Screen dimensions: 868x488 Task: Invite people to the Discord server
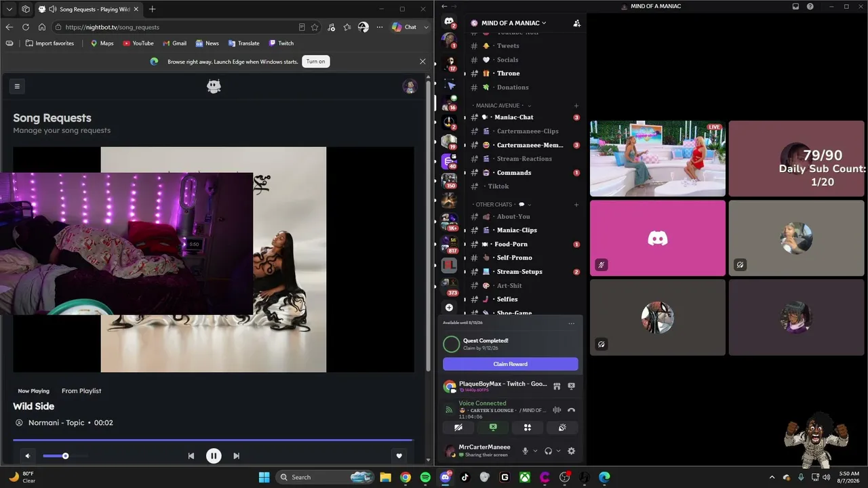coord(576,23)
